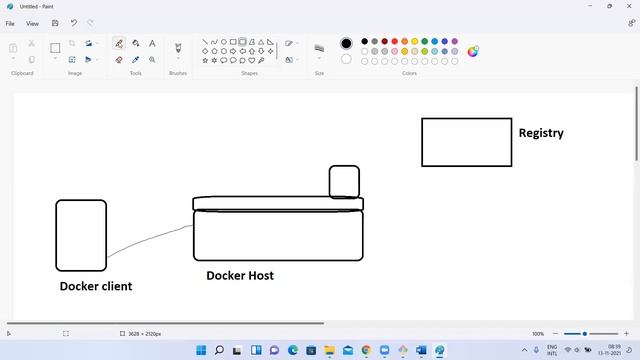The height and width of the screenshot is (360, 640).
Task: Select the Eraser tool
Action: (119, 60)
